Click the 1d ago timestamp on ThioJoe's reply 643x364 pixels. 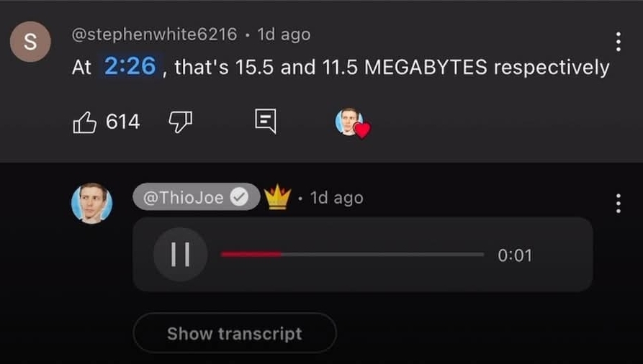(x=337, y=198)
